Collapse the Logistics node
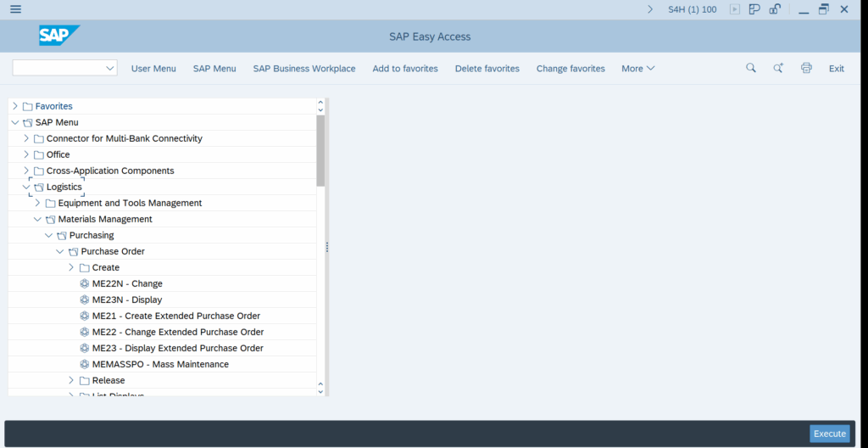The height and width of the screenshot is (448, 868). point(26,187)
